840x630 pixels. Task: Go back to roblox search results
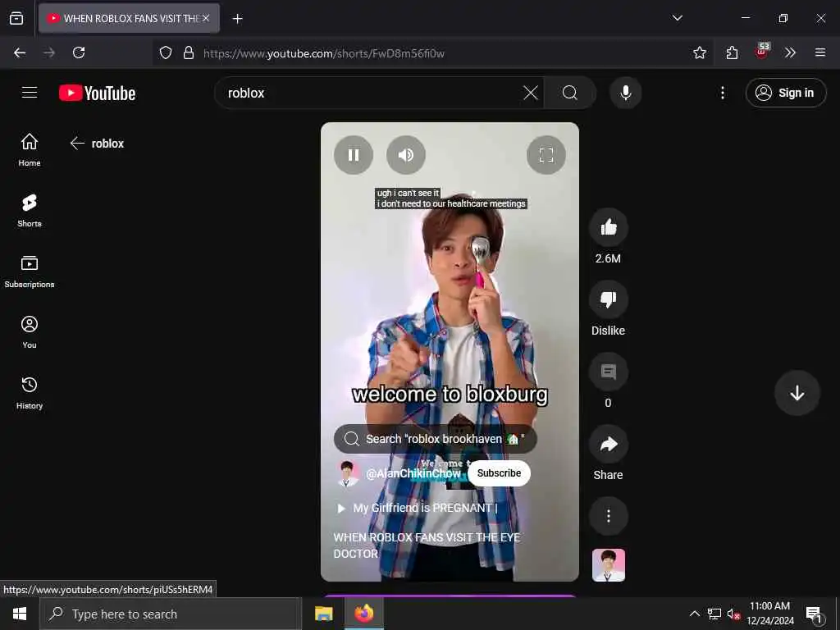[x=78, y=144]
